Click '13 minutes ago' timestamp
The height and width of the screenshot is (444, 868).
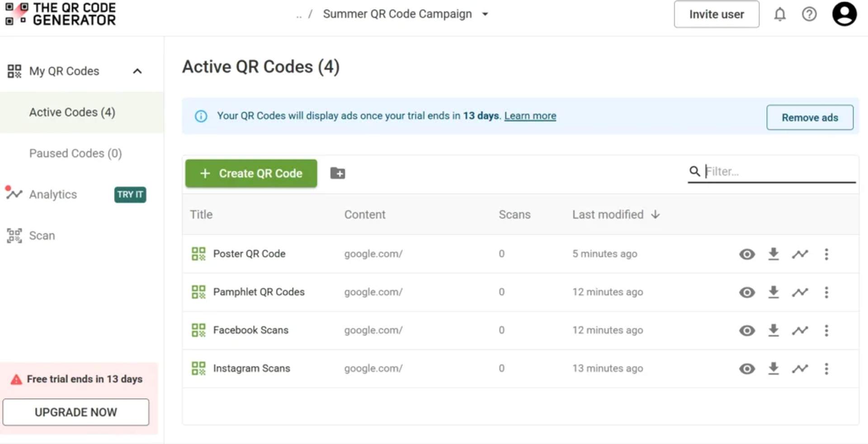click(608, 368)
